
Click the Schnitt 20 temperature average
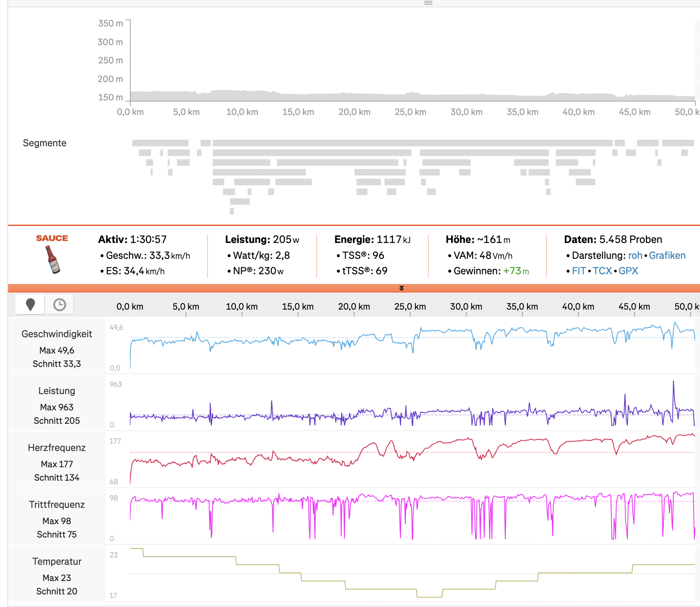[x=57, y=591]
